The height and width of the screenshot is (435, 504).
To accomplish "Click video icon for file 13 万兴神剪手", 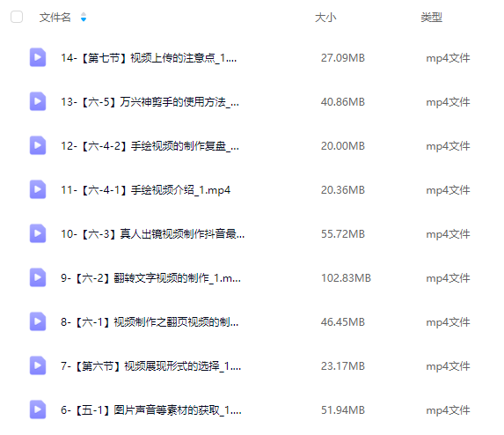I will point(38,101).
